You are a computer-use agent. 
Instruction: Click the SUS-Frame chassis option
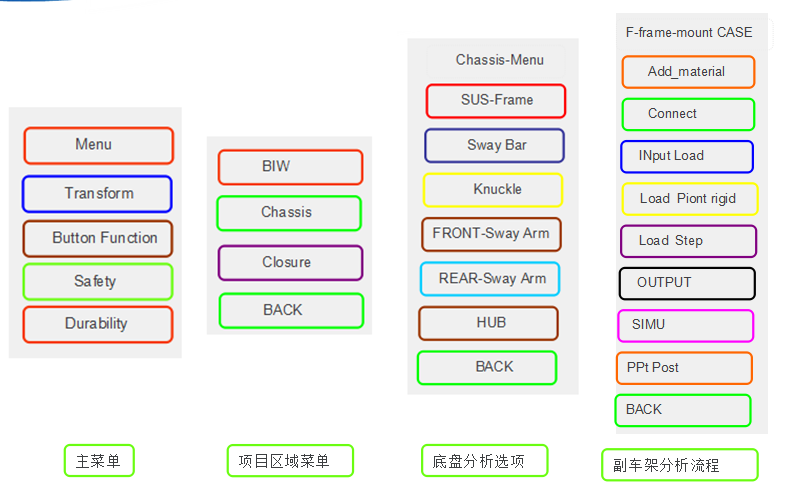[496, 100]
